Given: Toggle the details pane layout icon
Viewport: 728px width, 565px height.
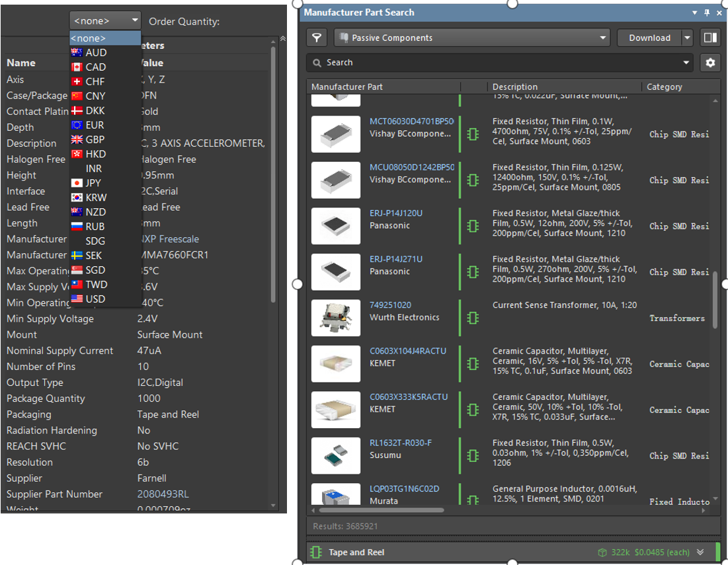Looking at the screenshot, I should click(x=710, y=38).
